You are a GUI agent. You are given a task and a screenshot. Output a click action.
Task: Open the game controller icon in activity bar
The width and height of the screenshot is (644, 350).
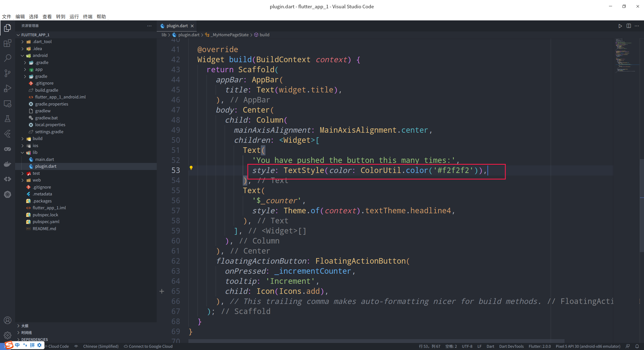tap(8, 149)
